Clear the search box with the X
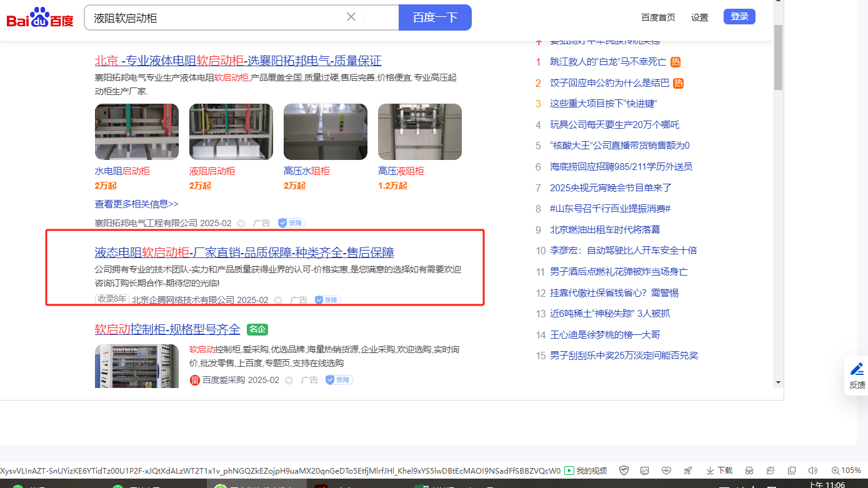 point(351,17)
